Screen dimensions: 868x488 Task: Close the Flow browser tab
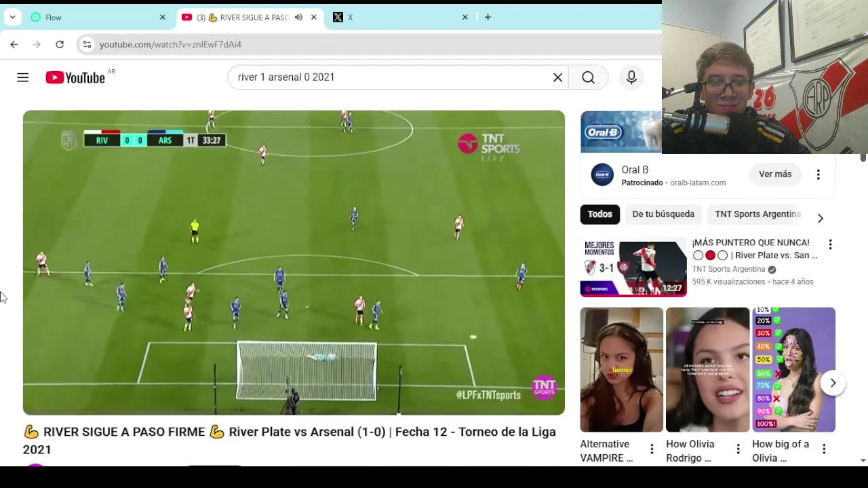[x=162, y=17]
